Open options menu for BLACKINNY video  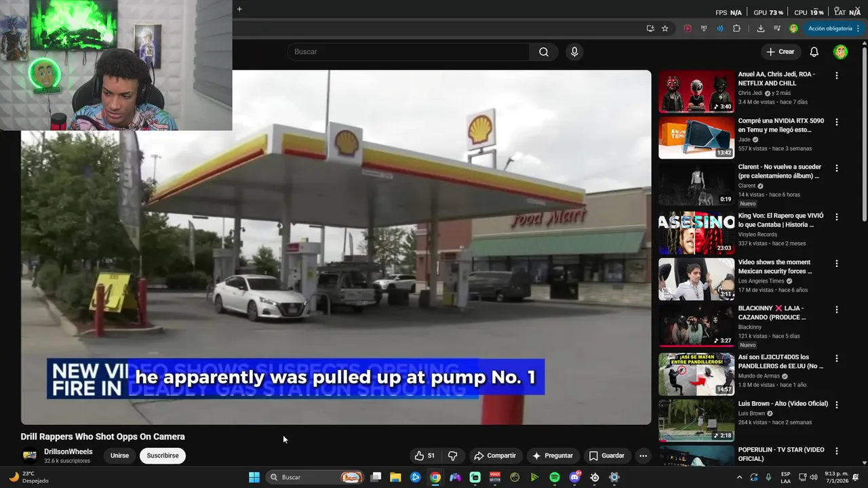[837, 309]
